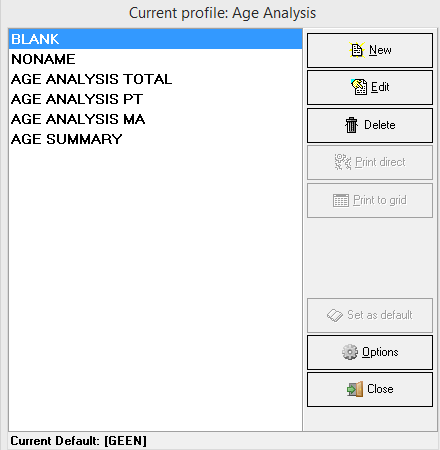
Task: Choose AGE ANALYSIS TOTAL from list
Action: point(155,79)
